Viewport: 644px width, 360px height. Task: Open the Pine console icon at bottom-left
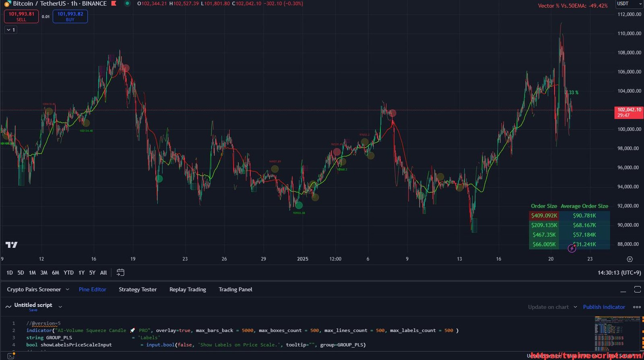pos(11,356)
